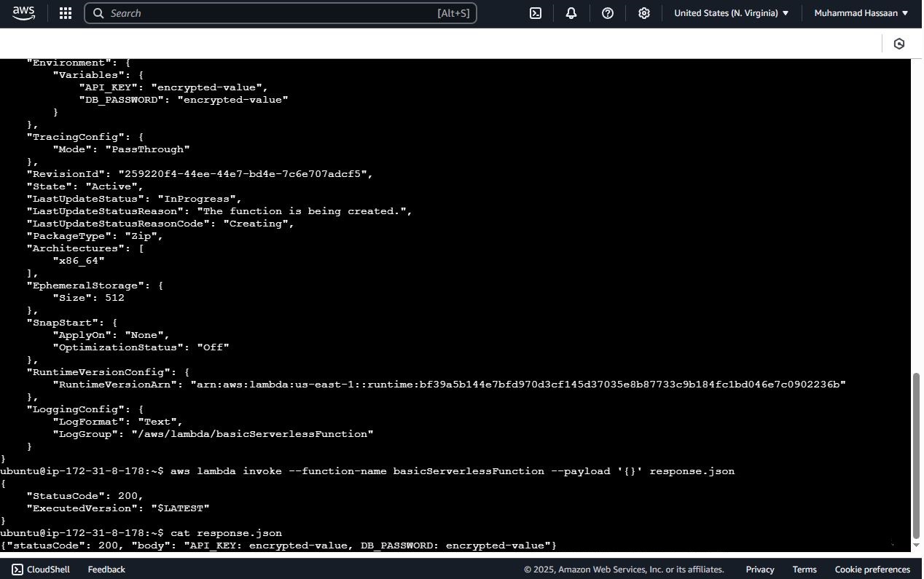Open the Terms link
Image resolution: width=924 pixels, height=579 pixels.
804,570
